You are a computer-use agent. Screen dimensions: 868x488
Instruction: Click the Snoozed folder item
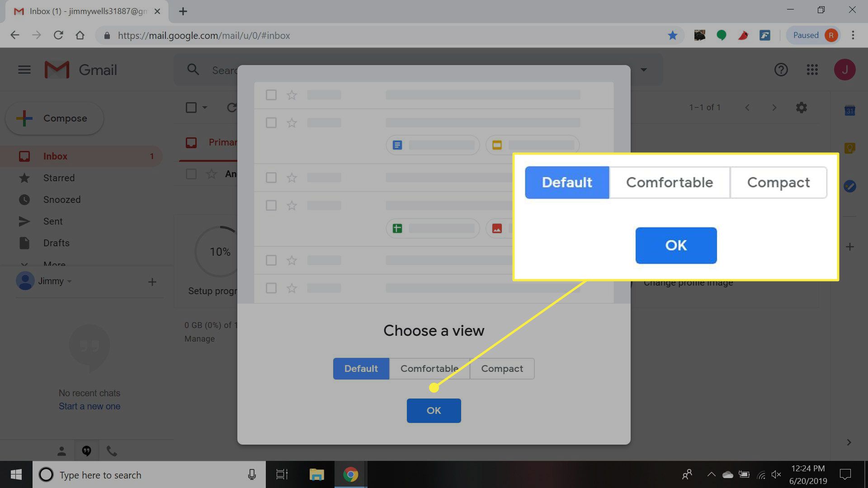coord(61,199)
